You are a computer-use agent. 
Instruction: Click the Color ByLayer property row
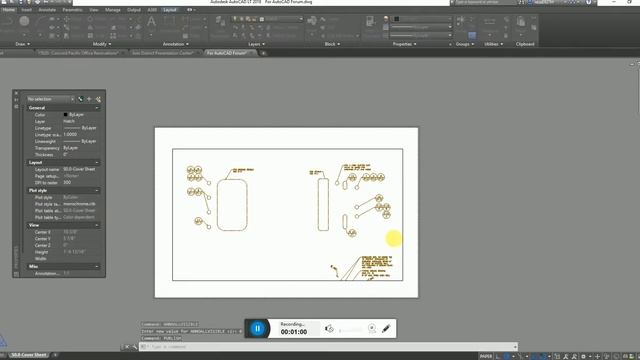click(x=63, y=115)
